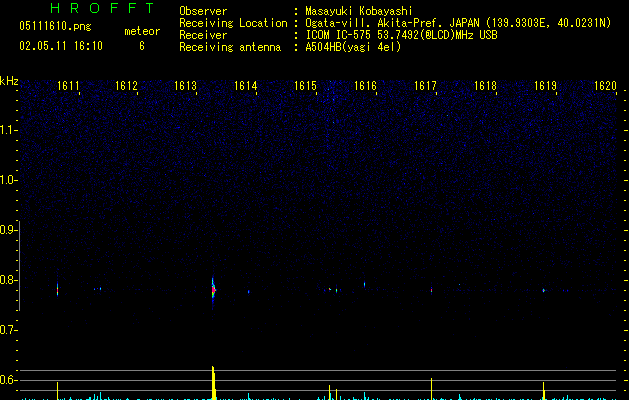This screenshot has height=400, width=629.
Task: Click the 0.7 kHz frequency label
Action: [x=8, y=330]
